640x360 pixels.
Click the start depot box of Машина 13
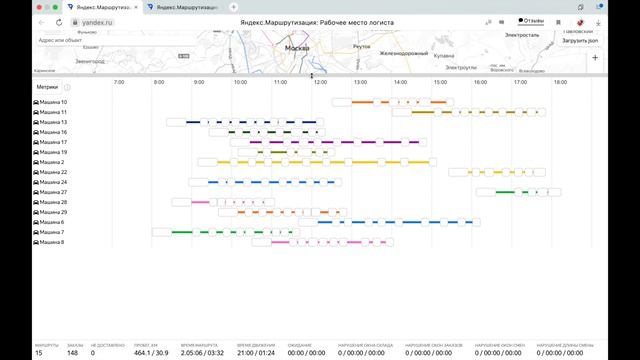176,122
